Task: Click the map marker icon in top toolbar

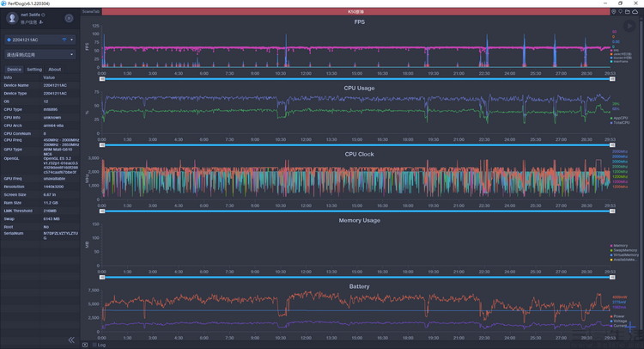Action: (x=621, y=12)
